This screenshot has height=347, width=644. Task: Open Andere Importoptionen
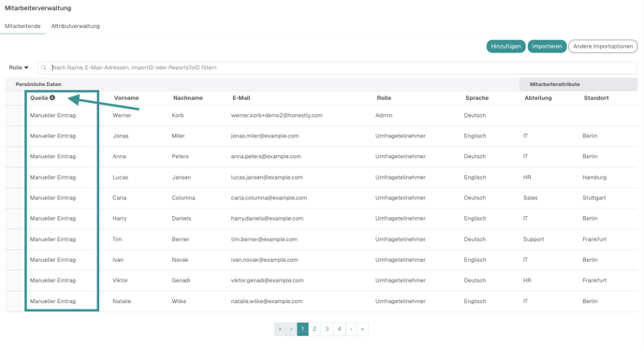click(x=603, y=47)
